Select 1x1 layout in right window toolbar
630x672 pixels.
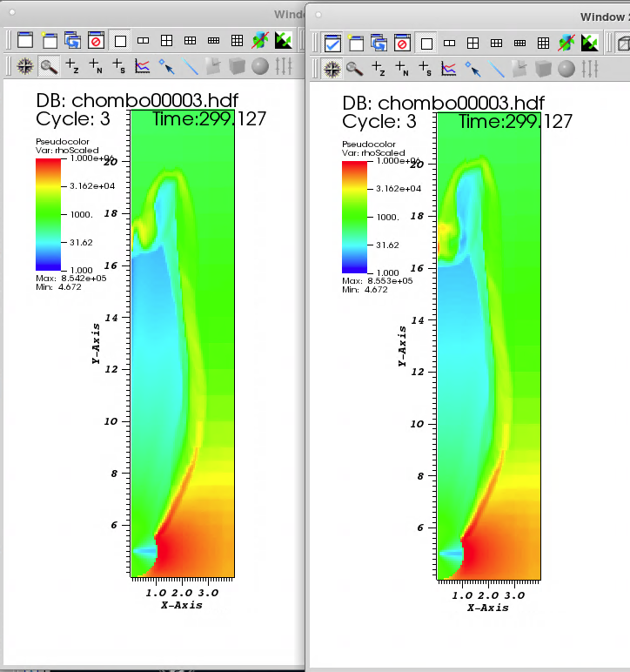(426, 43)
